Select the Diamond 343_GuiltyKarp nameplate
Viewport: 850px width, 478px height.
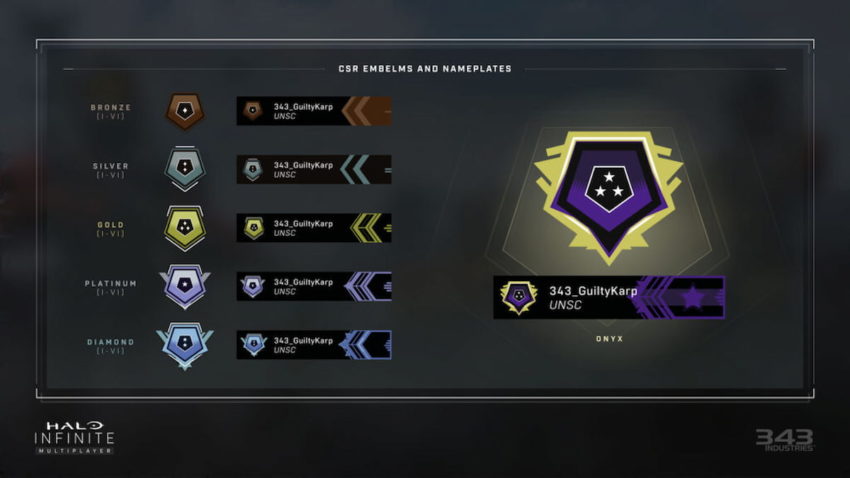314,345
